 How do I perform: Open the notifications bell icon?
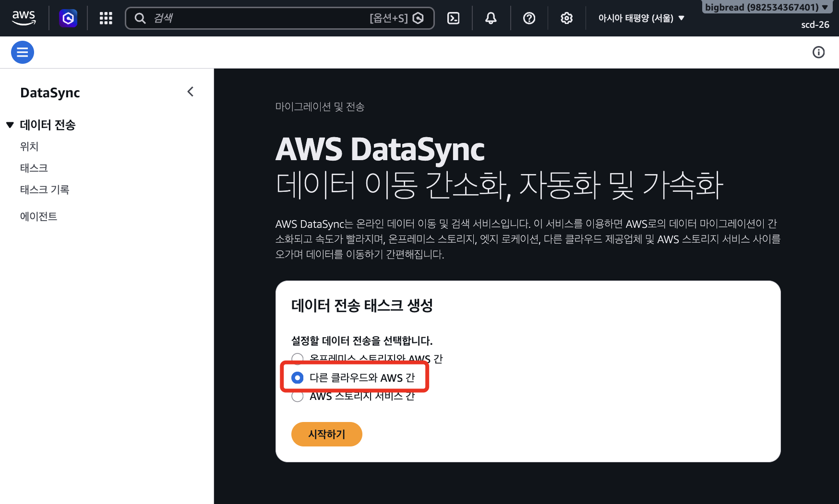point(491,18)
